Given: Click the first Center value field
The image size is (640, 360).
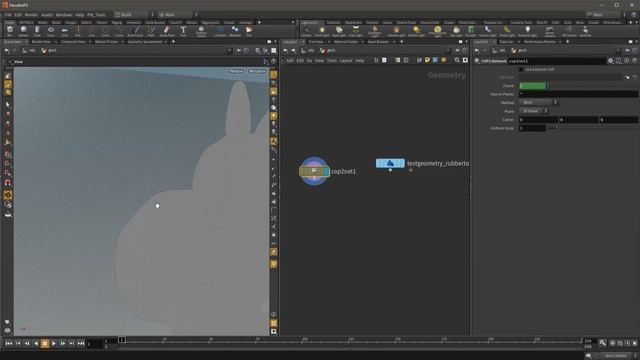Looking at the screenshot, I should (x=538, y=120).
